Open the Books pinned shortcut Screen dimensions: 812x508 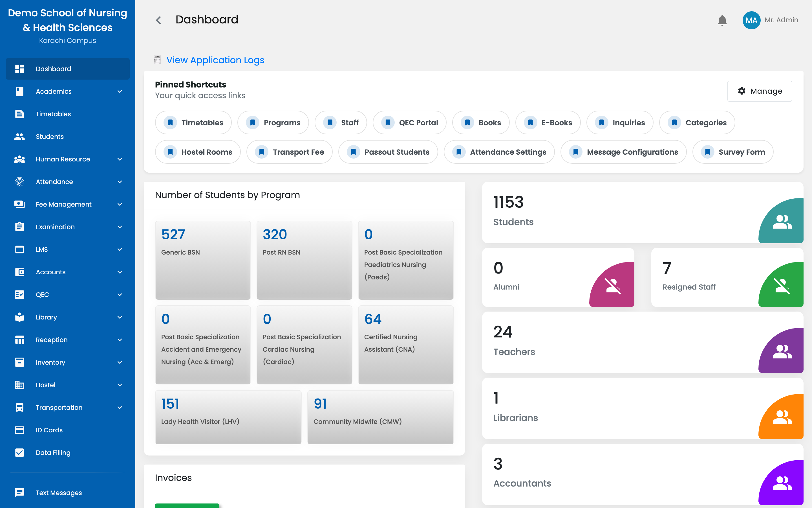481,123
